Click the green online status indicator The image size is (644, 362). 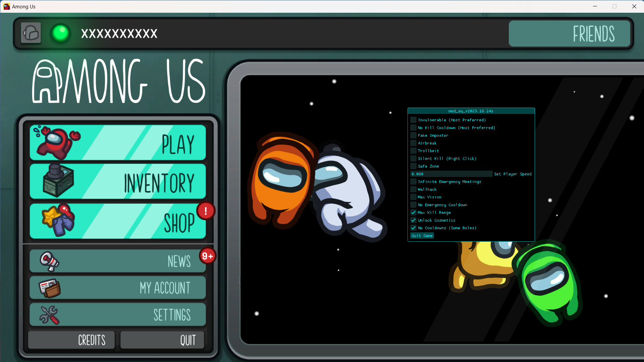61,33
